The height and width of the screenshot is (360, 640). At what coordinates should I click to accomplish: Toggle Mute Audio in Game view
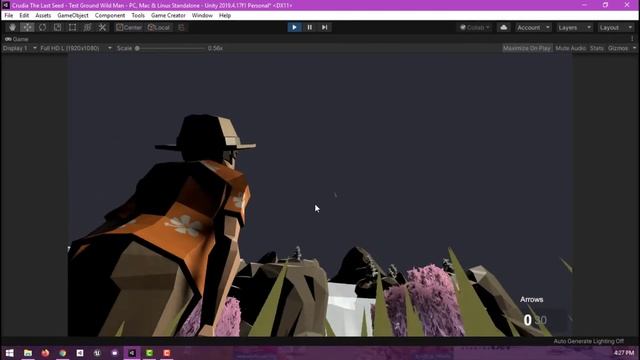pyautogui.click(x=570, y=48)
